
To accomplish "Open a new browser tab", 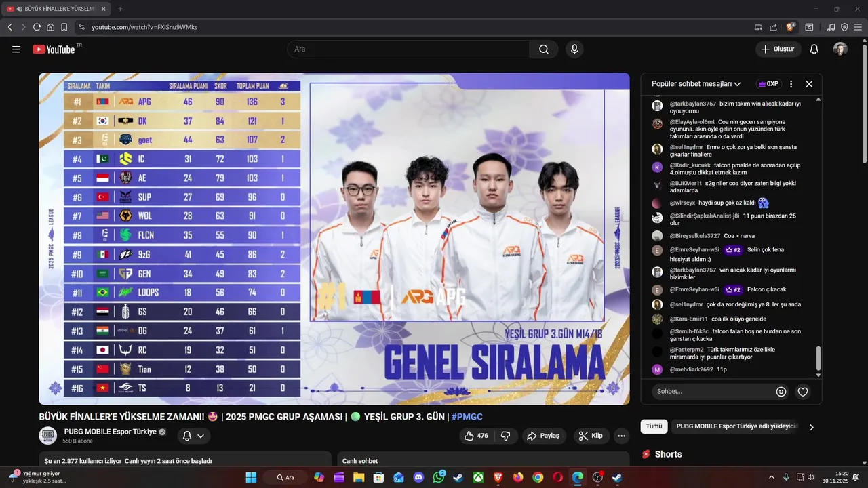I will point(120,9).
